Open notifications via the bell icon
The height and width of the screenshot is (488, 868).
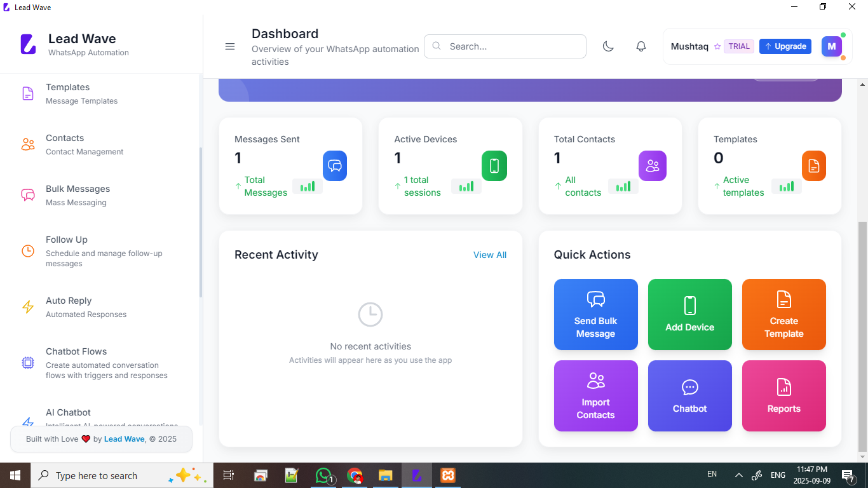tap(641, 46)
